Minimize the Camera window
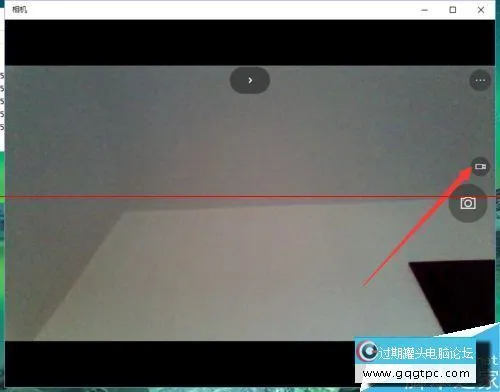 click(x=425, y=10)
